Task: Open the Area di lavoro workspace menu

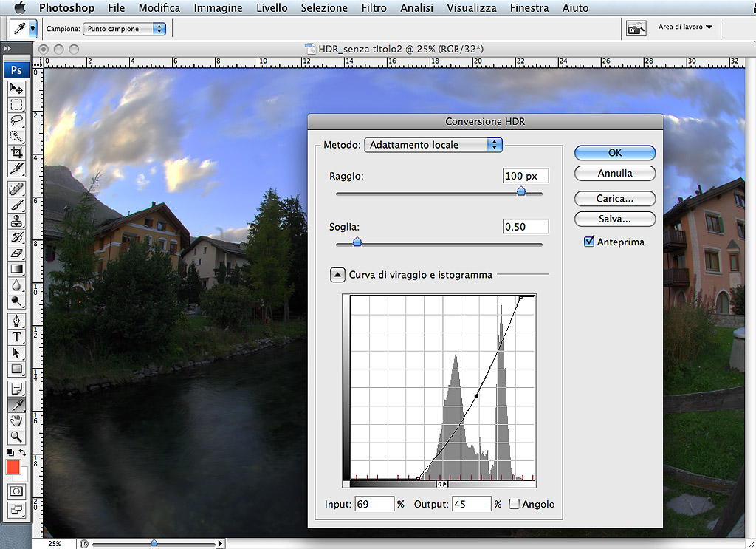Action: pos(685,27)
